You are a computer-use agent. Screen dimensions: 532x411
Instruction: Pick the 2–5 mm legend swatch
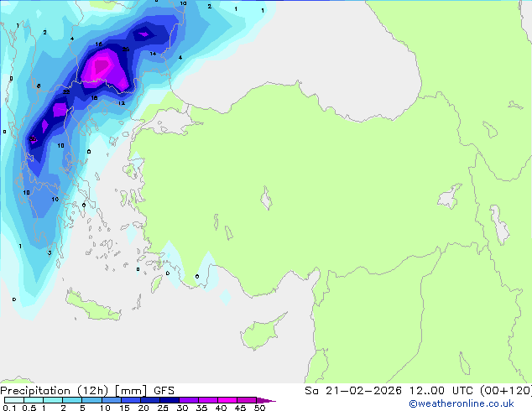(x=72, y=400)
